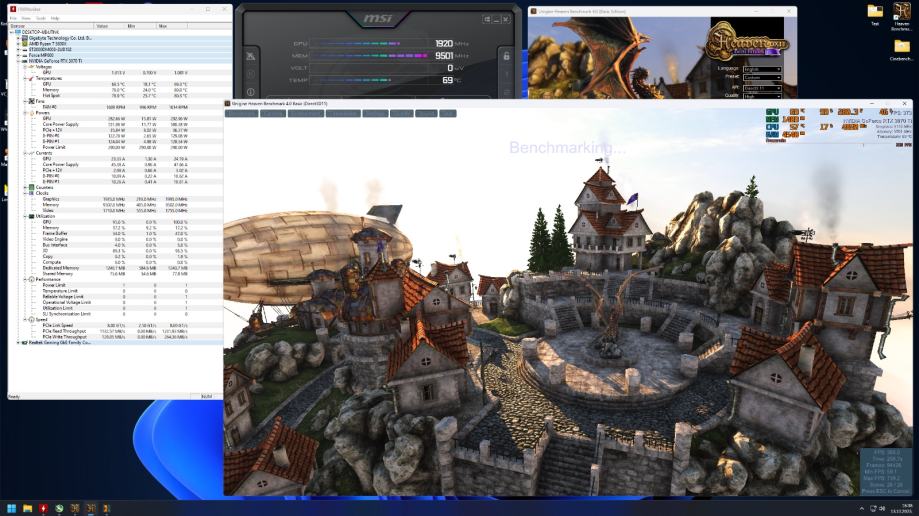Open the File menu in HWMonitor
Screen dimensions: 919x516
pos(13,18)
